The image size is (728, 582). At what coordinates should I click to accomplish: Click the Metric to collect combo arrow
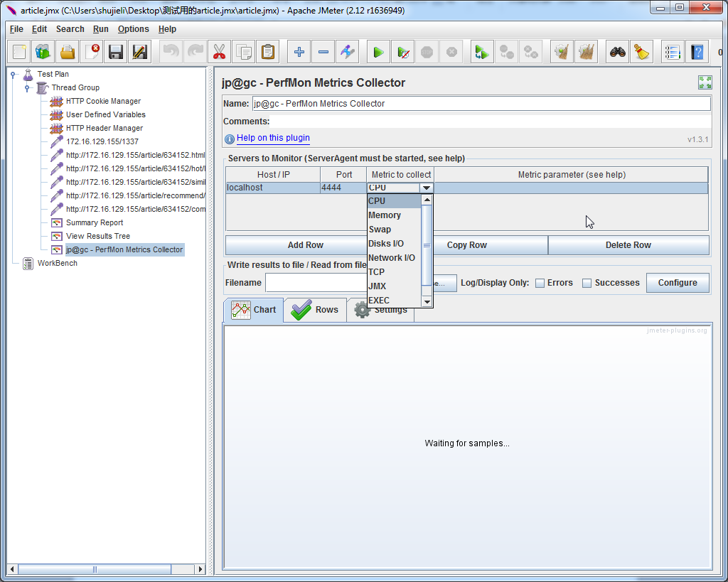pyautogui.click(x=427, y=188)
